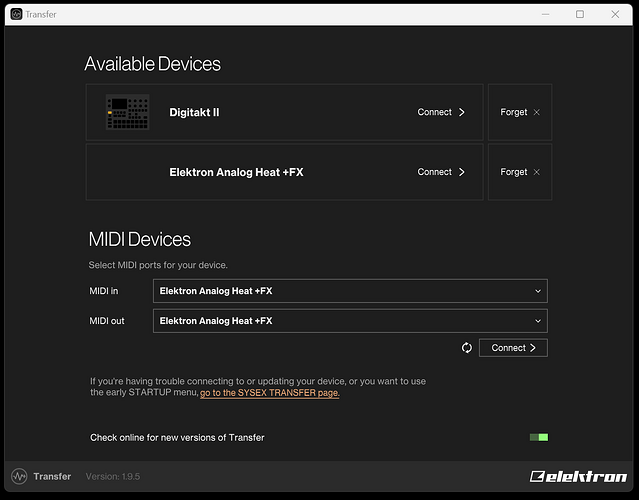639x500 pixels.
Task: Open the MIDI in port dropdown
Action: [349, 291]
